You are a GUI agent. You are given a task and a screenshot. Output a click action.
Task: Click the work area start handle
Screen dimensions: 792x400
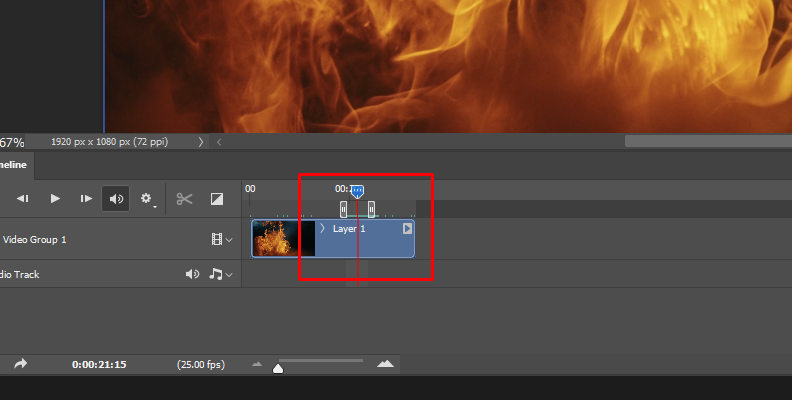[344, 208]
